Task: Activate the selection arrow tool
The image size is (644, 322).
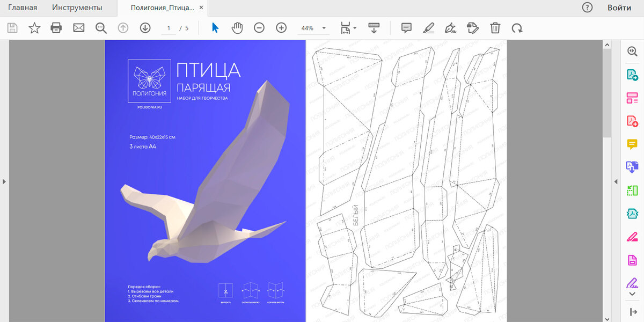Action: [215, 28]
